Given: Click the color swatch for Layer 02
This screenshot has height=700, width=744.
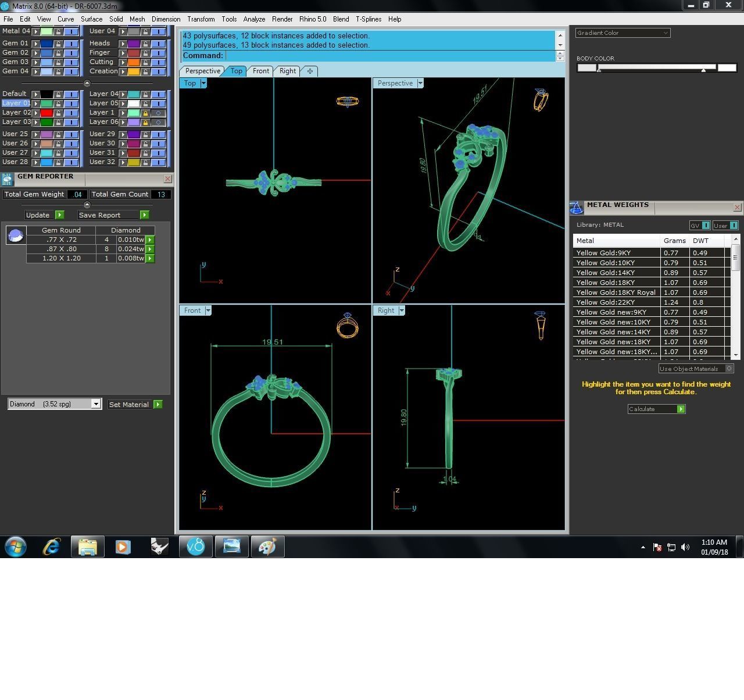Looking at the screenshot, I should (46, 113).
